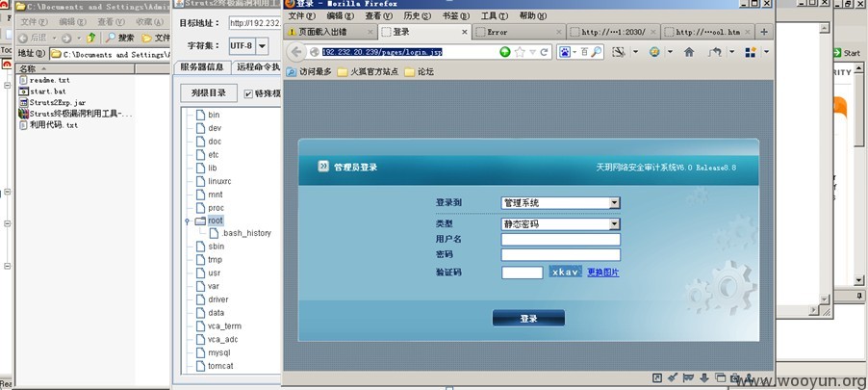Click colored squares toolbar icon in Firefox
Image resolution: width=868 pixels, height=390 pixels.
752,52
